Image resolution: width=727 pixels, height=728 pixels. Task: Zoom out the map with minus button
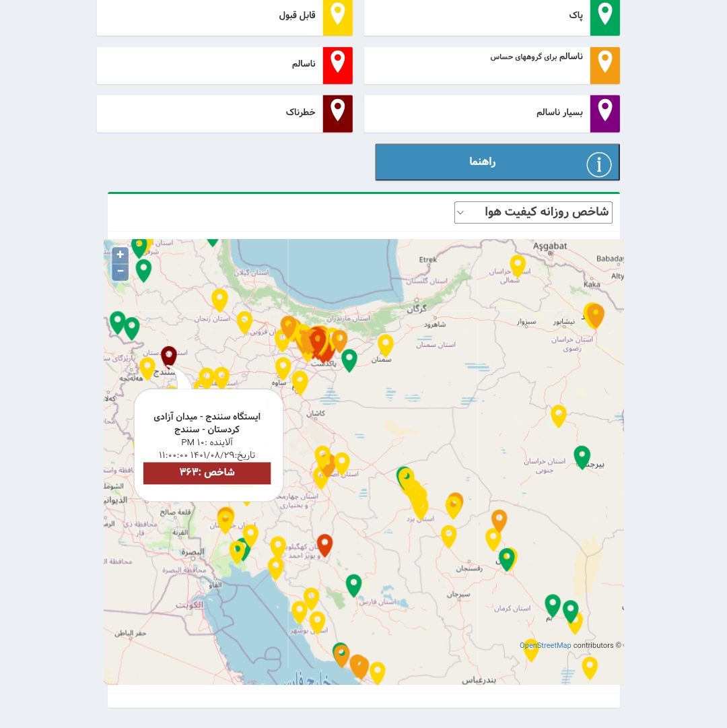point(120,271)
